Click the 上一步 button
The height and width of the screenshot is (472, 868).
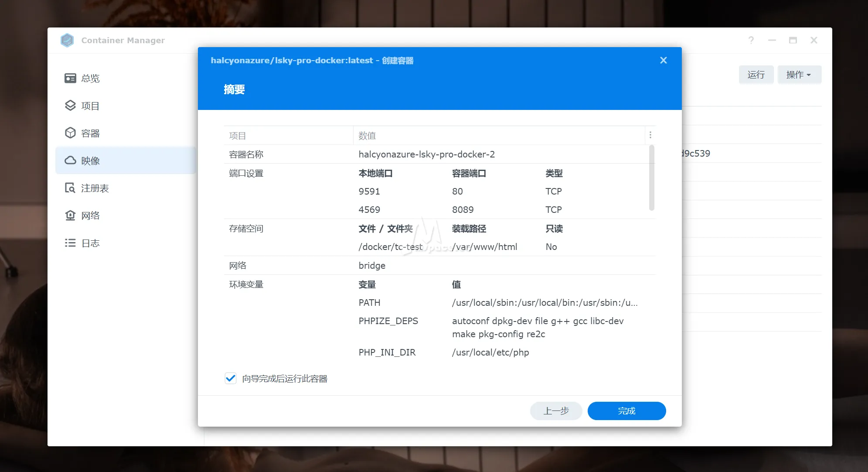[x=556, y=411]
